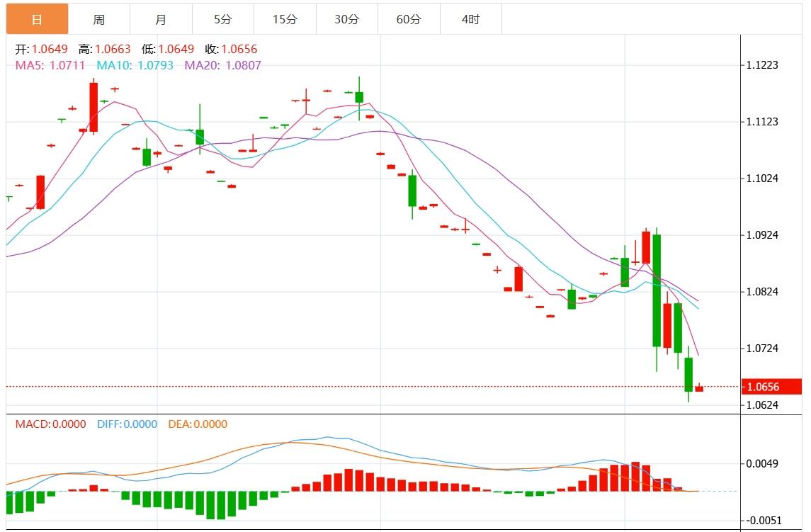Click the MA5: 1.0711 indicator label

coord(50,65)
